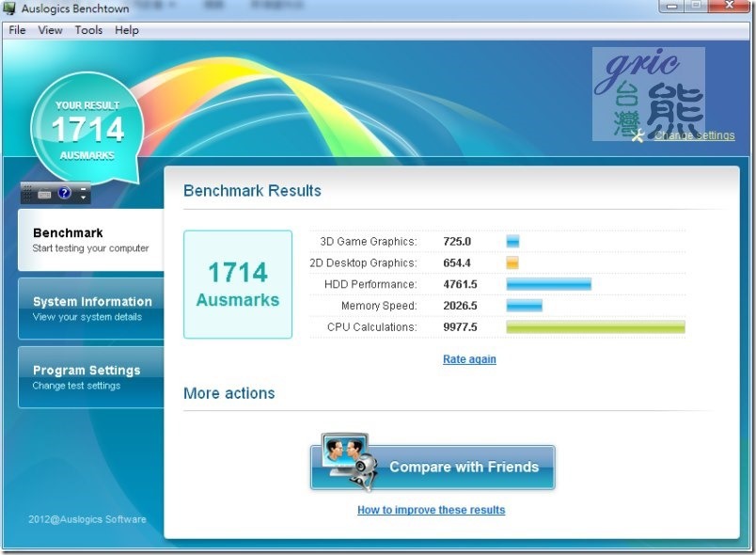
Task: Click the CPU Calculations green bar
Action: (595, 327)
